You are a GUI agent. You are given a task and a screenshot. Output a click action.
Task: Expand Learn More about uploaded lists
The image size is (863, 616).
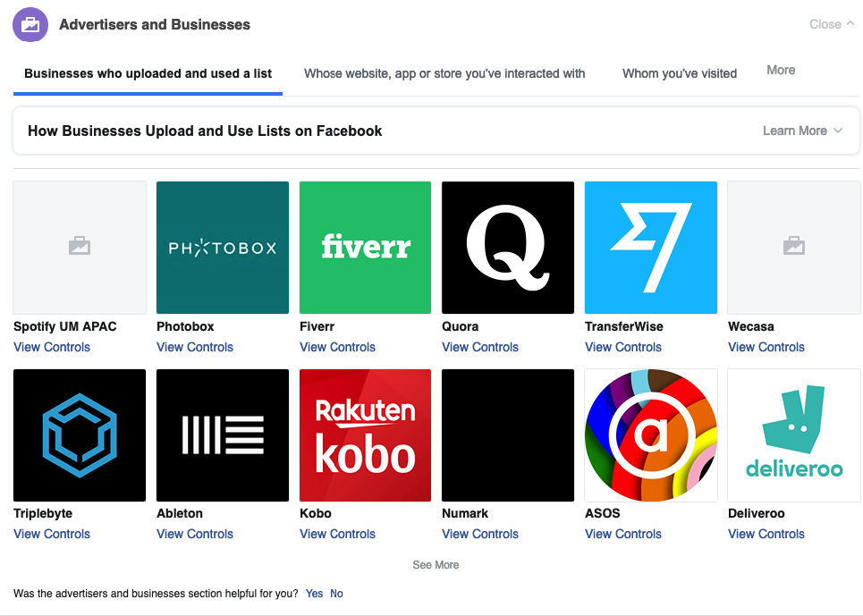click(802, 131)
